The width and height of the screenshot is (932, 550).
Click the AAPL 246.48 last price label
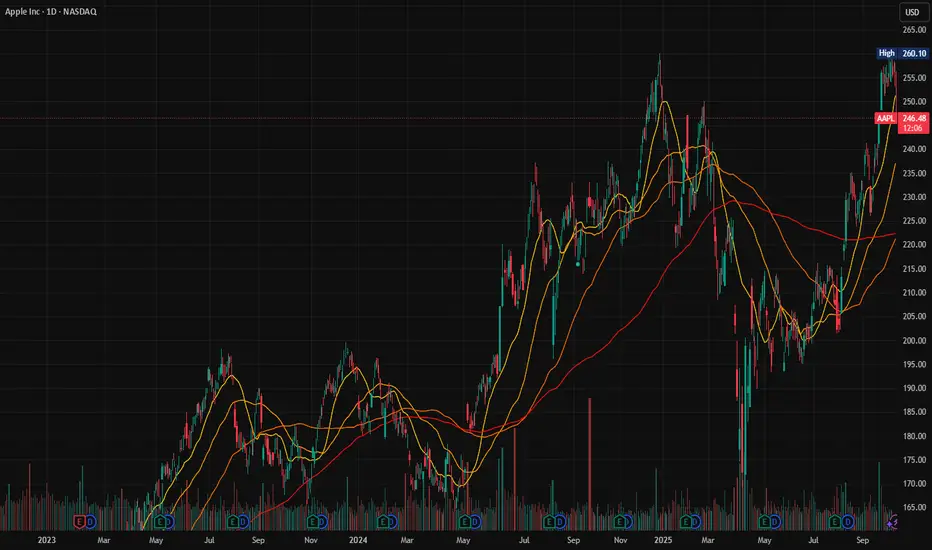point(902,118)
